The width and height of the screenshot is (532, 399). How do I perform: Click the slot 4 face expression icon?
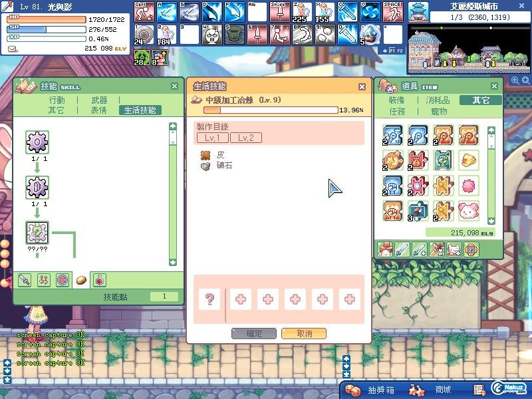coord(212,35)
